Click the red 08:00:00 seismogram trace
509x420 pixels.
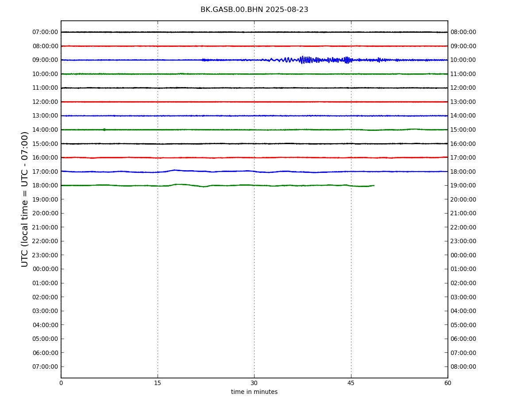pyautogui.click(x=254, y=46)
